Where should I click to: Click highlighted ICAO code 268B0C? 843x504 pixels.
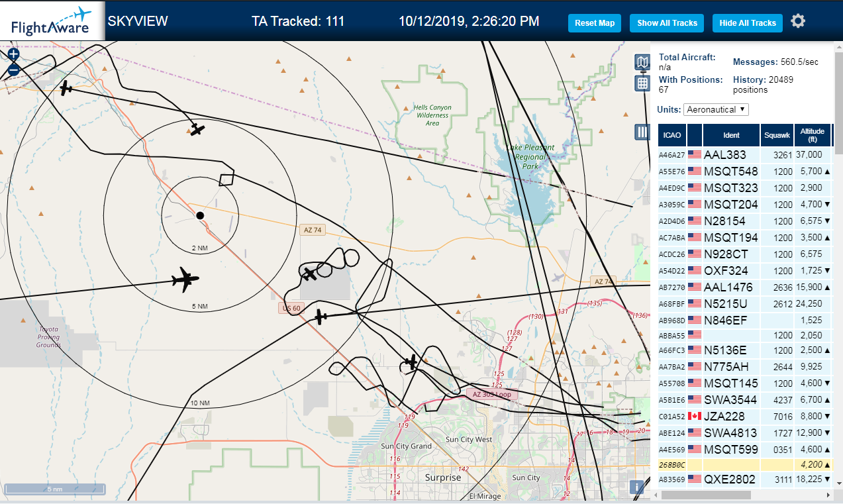click(x=671, y=466)
